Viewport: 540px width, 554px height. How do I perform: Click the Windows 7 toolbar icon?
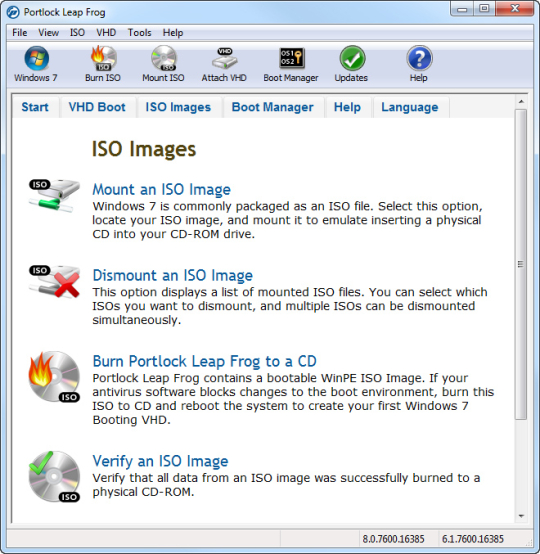(x=36, y=59)
